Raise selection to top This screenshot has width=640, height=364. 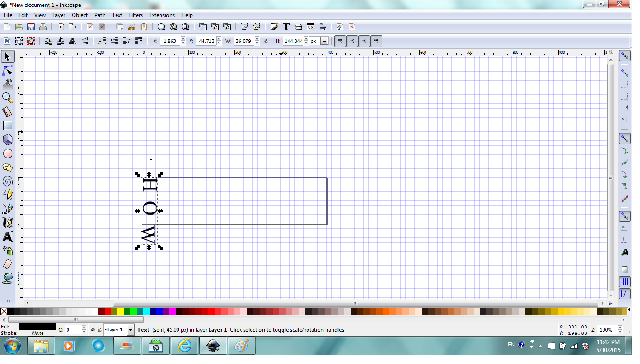[138, 41]
